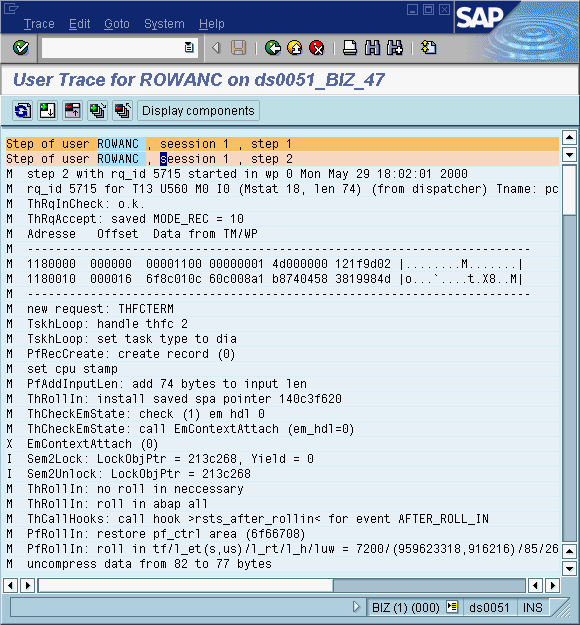
Task: Click the red stacked components icon
Action: (123, 110)
